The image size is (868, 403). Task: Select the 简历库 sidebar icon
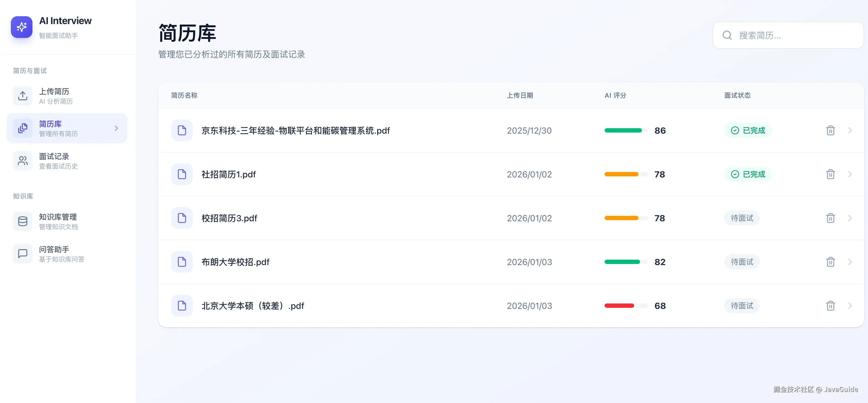click(22, 128)
